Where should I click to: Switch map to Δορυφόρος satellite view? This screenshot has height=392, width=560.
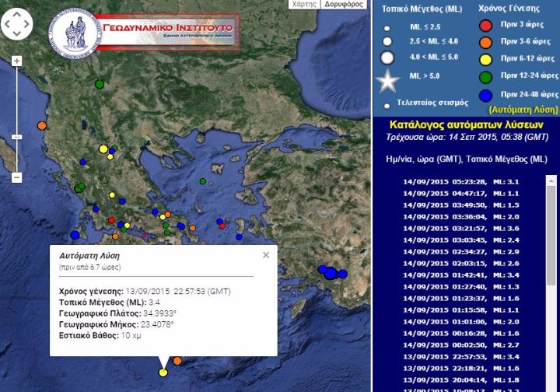tap(342, 4)
